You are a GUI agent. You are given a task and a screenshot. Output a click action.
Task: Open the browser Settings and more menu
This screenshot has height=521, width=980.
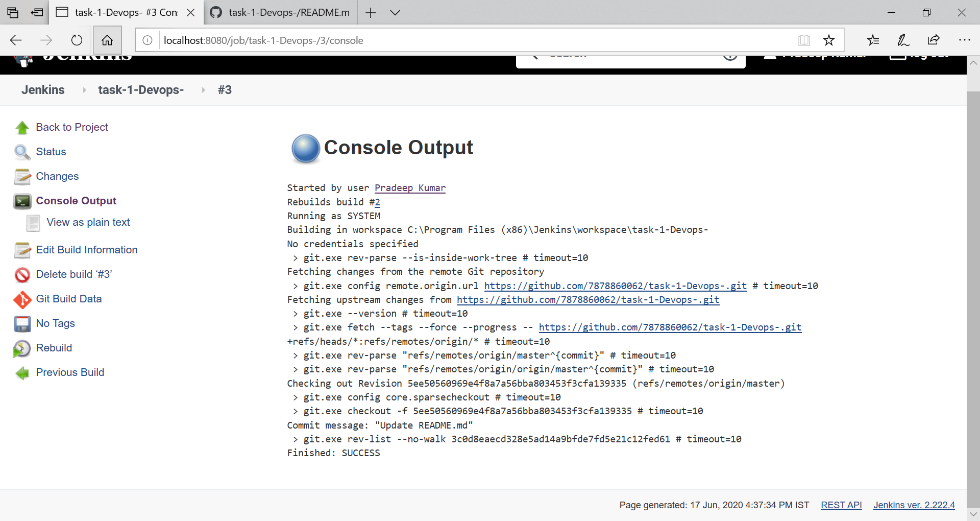(964, 40)
